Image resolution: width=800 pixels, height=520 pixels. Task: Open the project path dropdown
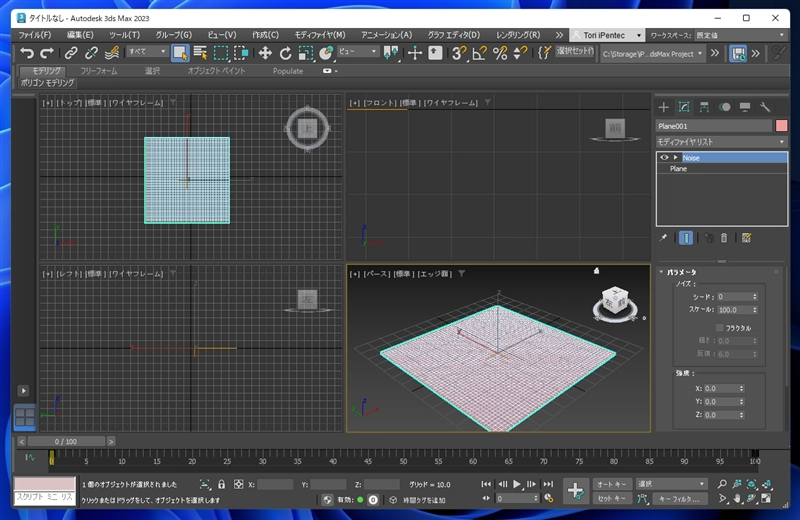click(x=652, y=54)
